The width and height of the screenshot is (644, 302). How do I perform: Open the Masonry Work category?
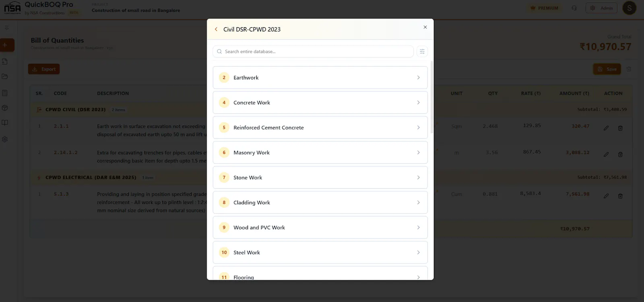click(x=320, y=152)
